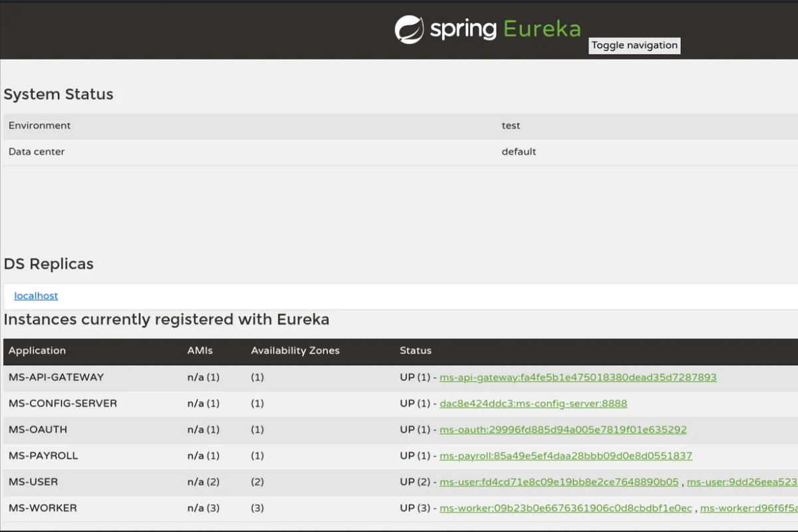
Task: Click the '(1)' zone cell for MS-API-GATEWAY
Action: (257, 377)
